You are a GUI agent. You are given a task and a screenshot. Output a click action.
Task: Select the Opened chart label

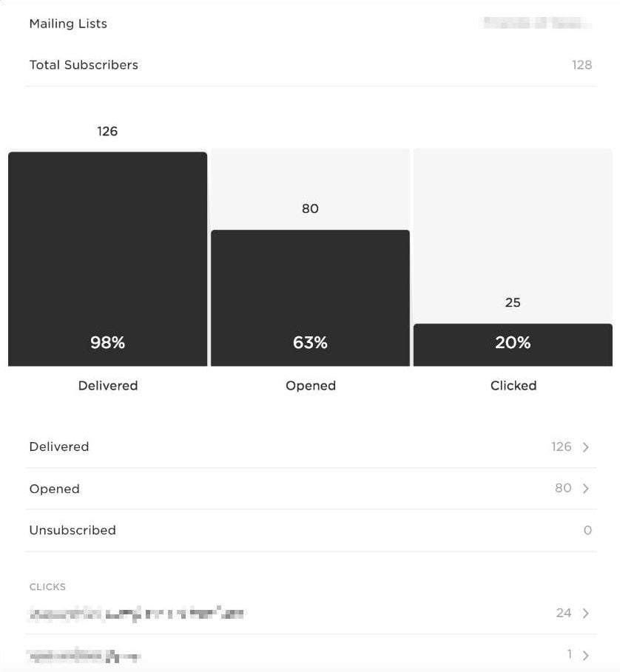[x=310, y=385]
